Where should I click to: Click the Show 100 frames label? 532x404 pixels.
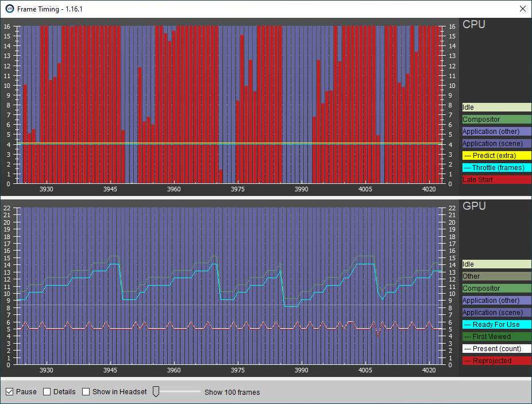coord(232,393)
